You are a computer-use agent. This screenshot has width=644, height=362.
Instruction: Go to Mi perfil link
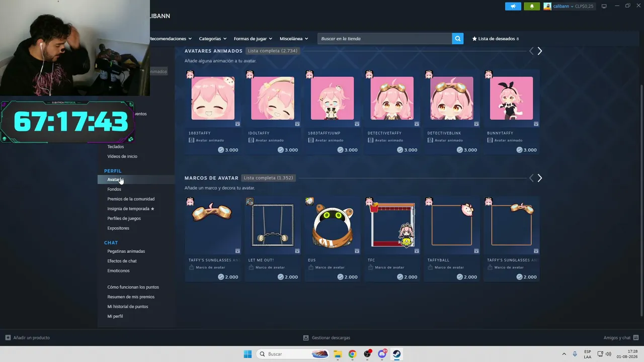115,316
